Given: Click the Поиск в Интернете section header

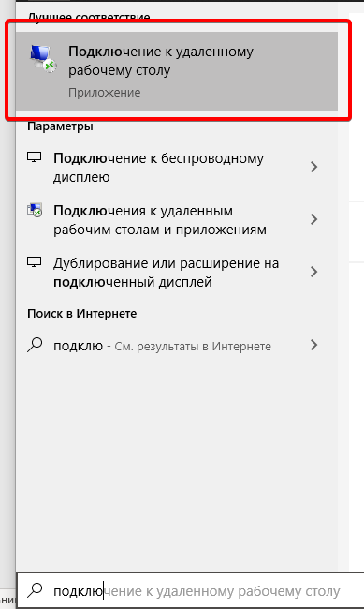Looking at the screenshot, I should 82,314.
